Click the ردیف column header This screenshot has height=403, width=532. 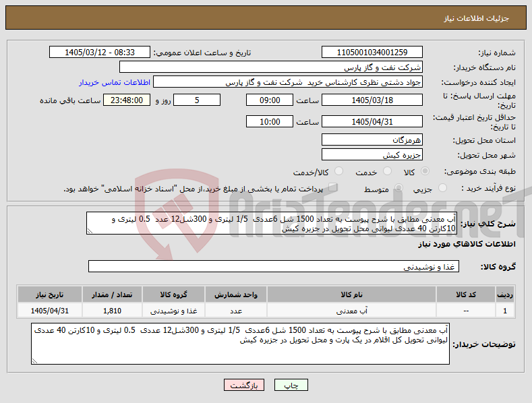[x=505, y=294]
